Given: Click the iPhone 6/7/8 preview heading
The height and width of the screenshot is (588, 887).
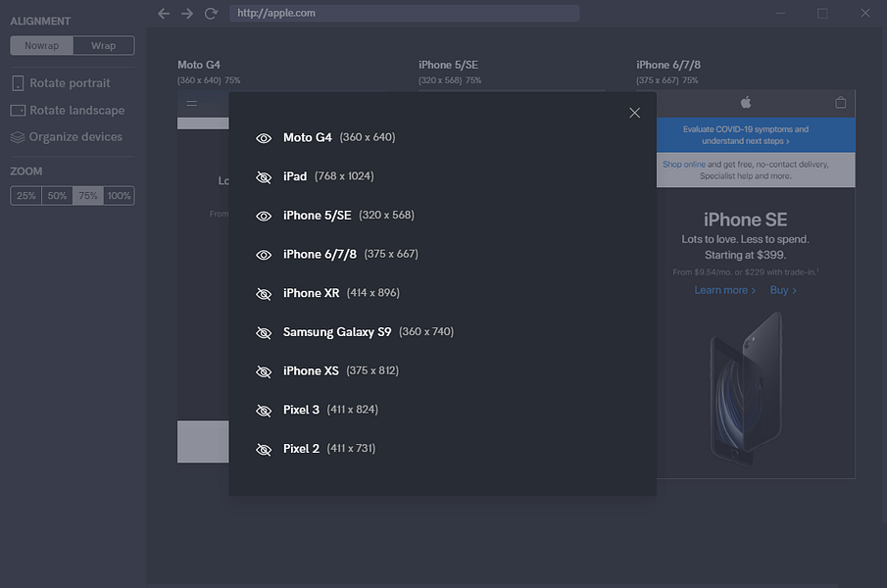Looking at the screenshot, I should [668, 65].
